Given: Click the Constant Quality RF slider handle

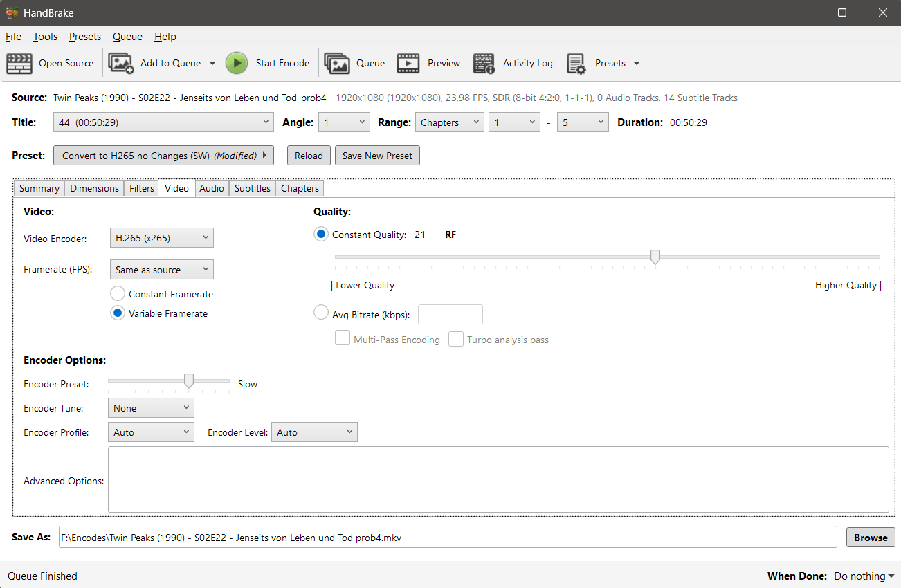Looking at the screenshot, I should [x=655, y=257].
